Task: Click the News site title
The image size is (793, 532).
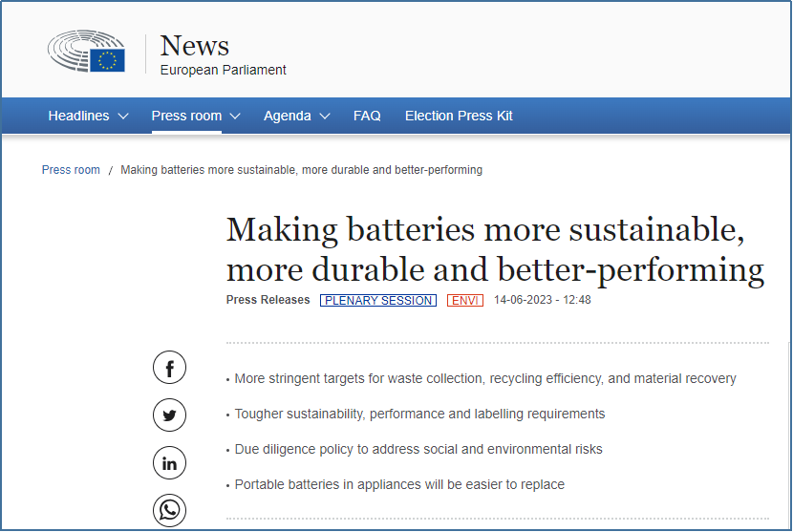Action: (195, 45)
